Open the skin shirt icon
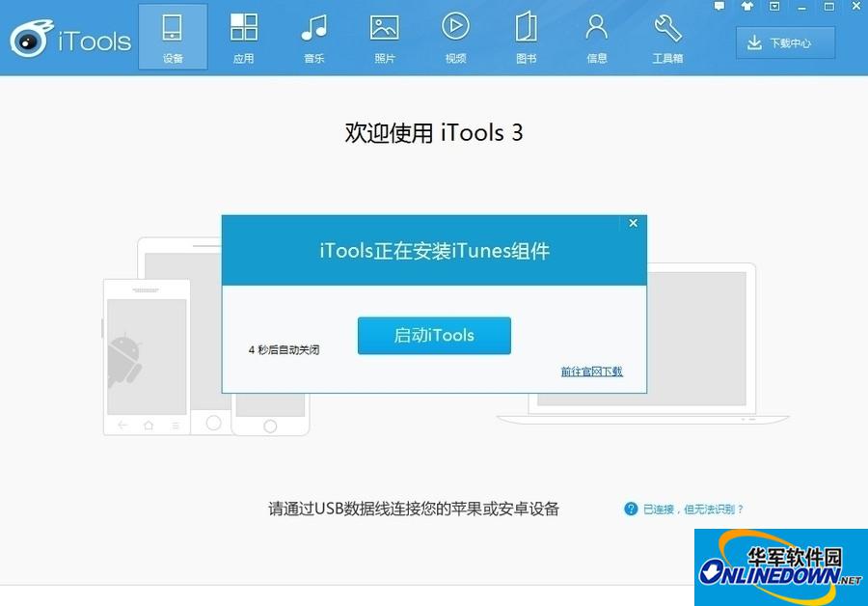The height and width of the screenshot is (606, 868). click(747, 7)
